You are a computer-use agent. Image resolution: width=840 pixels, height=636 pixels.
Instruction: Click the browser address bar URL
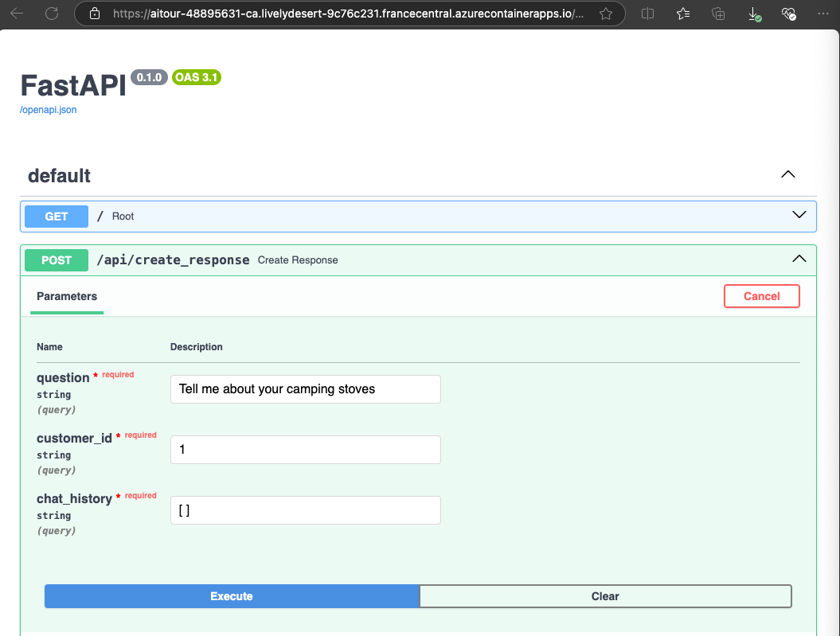click(348, 14)
